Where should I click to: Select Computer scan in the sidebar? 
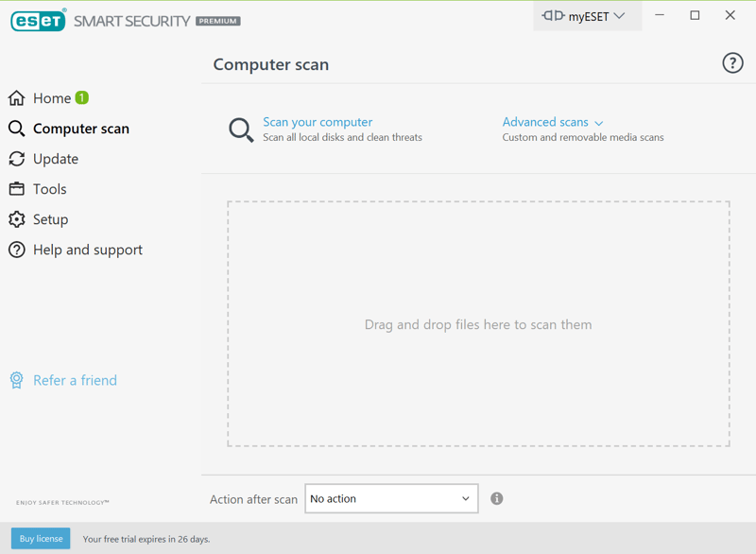pyautogui.click(x=81, y=129)
